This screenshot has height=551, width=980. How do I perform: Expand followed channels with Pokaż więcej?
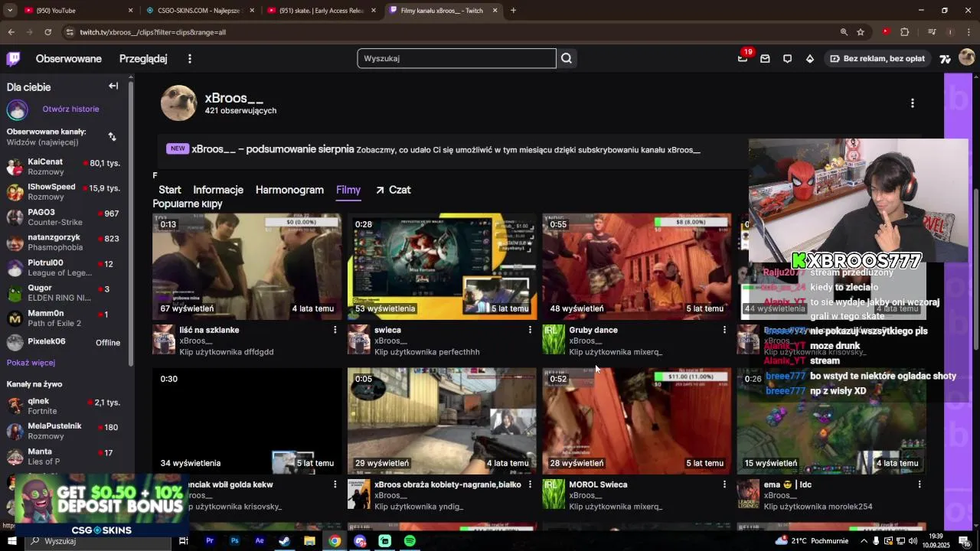[31, 363]
